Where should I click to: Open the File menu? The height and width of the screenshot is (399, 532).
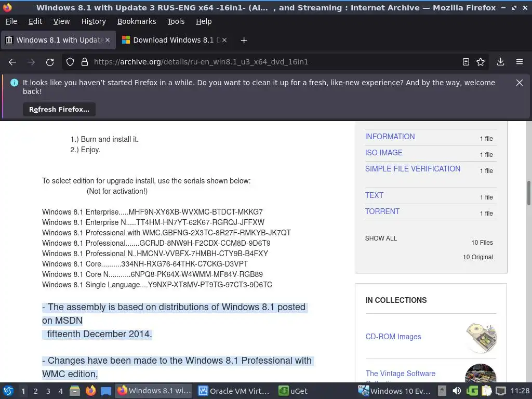coord(11,21)
